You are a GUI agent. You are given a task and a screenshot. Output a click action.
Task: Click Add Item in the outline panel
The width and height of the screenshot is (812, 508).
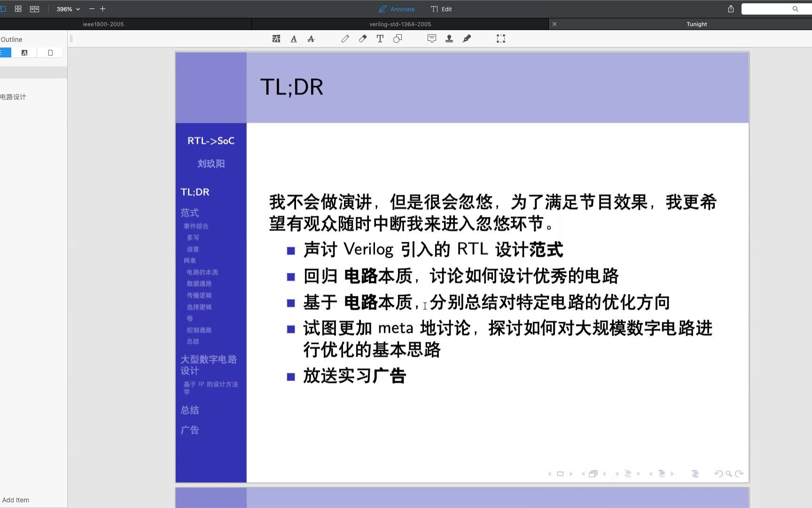click(16, 500)
